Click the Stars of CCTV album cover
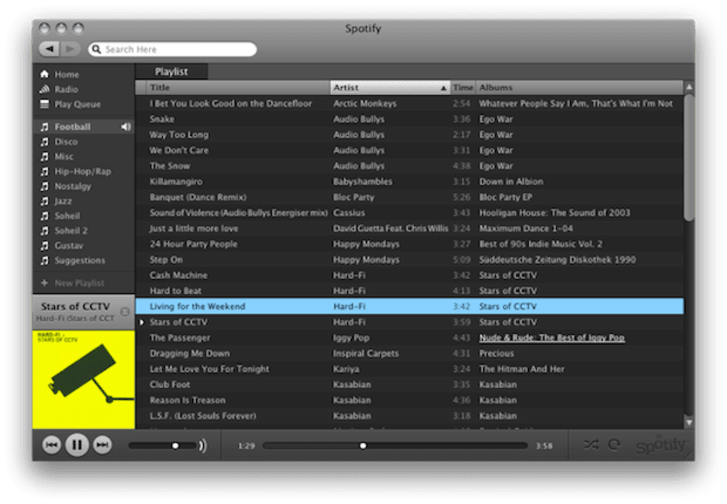This screenshot has height=504, width=727. [83, 379]
